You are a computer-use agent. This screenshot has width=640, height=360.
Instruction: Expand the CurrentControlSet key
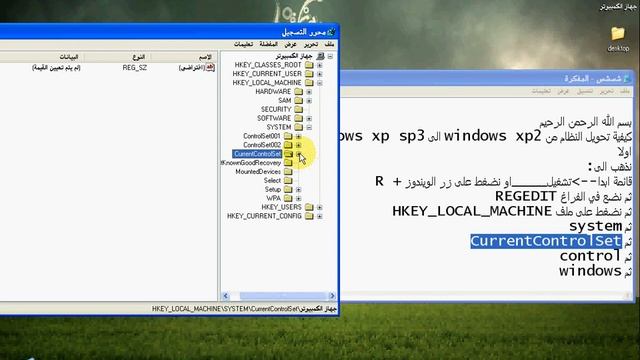[298, 154]
